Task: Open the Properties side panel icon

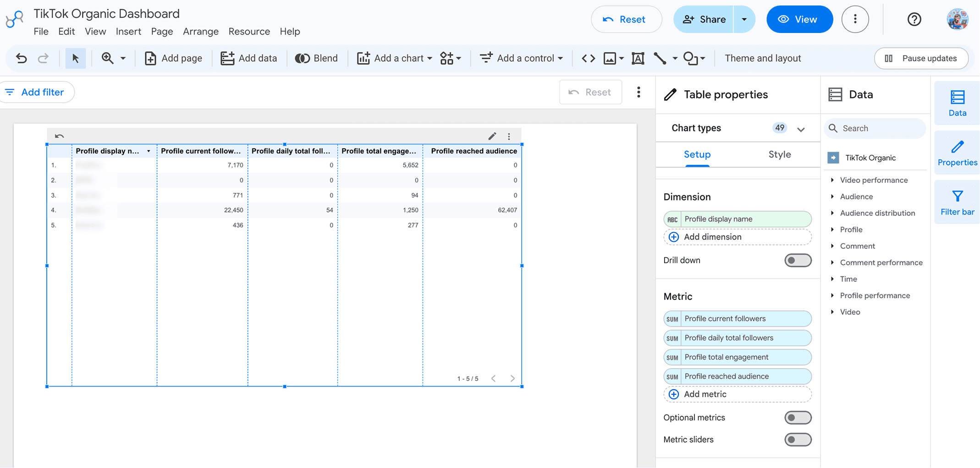Action: pos(957,153)
